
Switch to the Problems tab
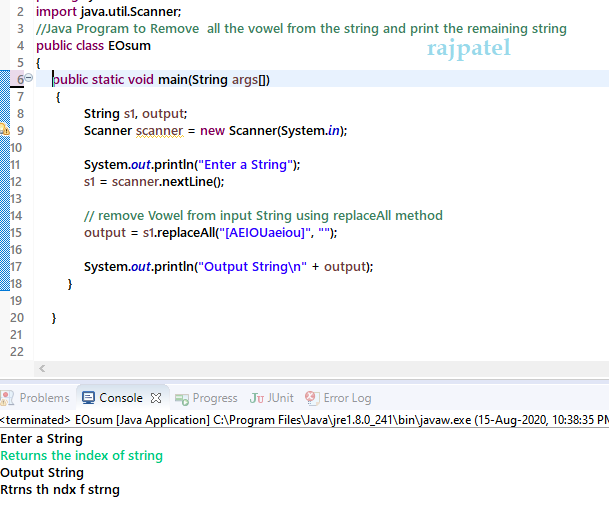pos(44,398)
